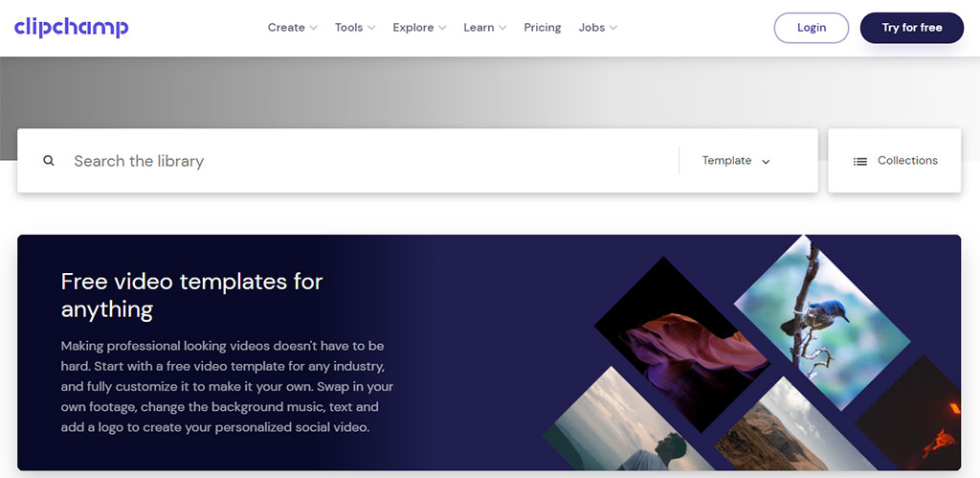Select the red canyon rock thumbnail
Image resolution: width=980 pixels, height=478 pixels.
pyautogui.click(x=681, y=342)
